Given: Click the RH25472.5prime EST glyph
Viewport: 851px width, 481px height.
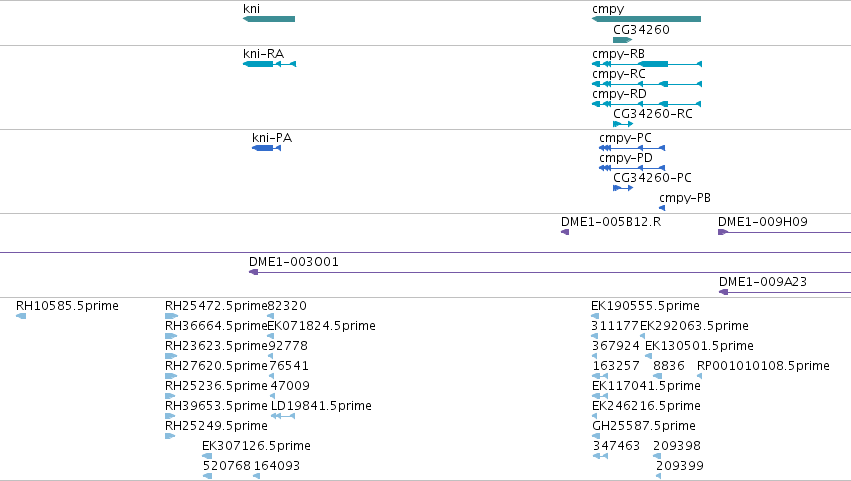Looking at the screenshot, I should coord(172,316).
